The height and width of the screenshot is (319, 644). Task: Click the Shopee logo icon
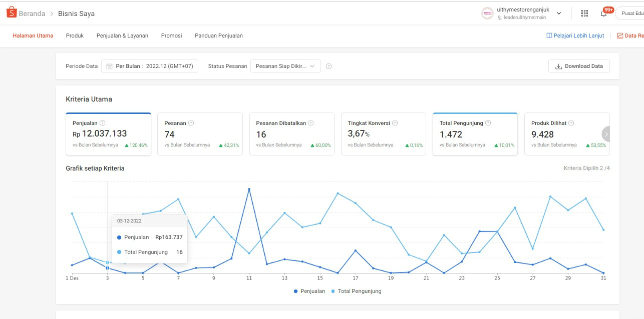[x=12, y=13]
